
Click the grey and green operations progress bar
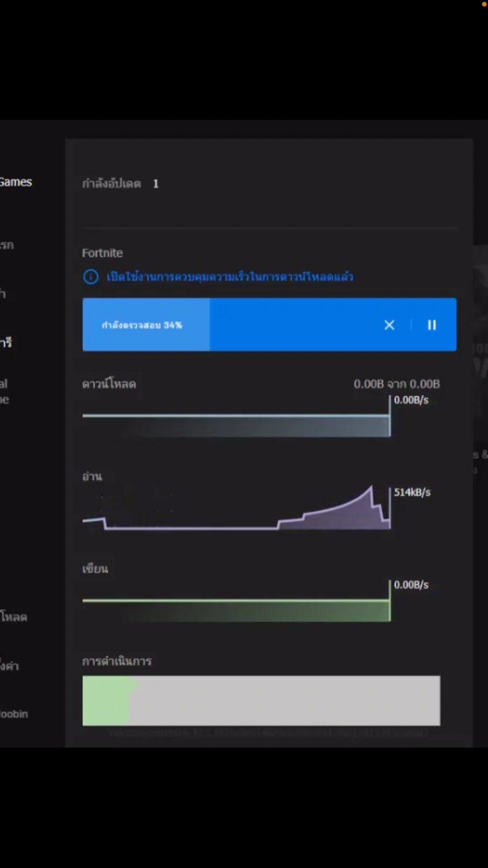click(261, 700)
